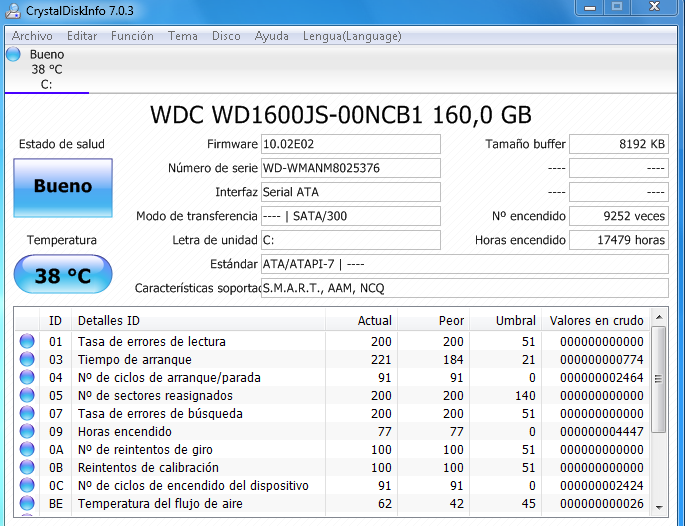
Task: Click the 38 °C temperature button
Action: [63, 274]
